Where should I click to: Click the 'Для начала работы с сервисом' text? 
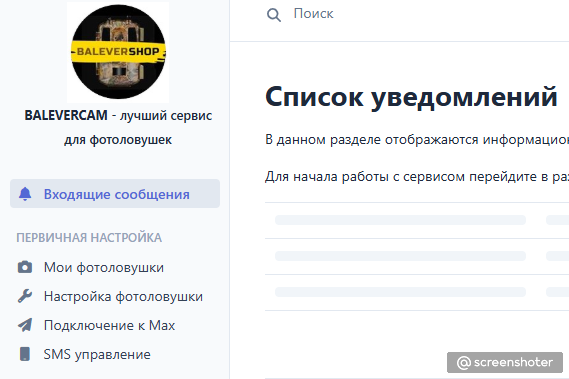click(x=365, y=177)
